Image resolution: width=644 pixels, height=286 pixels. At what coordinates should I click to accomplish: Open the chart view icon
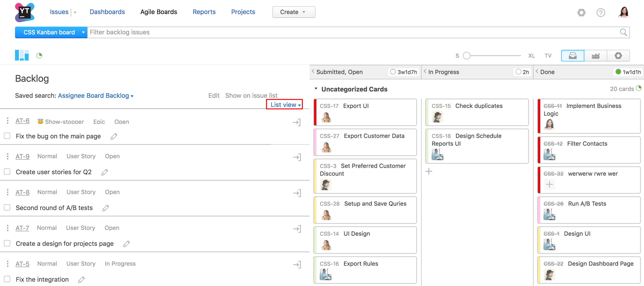point(595,56)
